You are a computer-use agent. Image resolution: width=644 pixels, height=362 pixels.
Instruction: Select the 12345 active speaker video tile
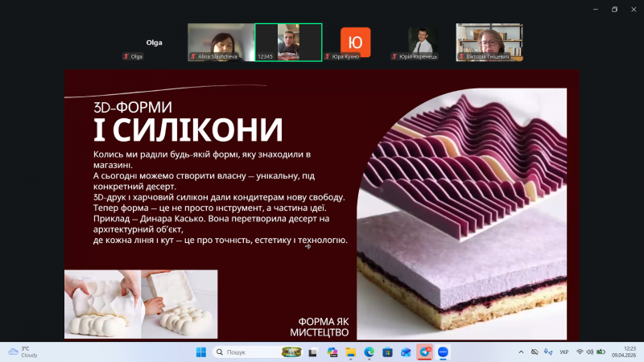coord(288,42)
